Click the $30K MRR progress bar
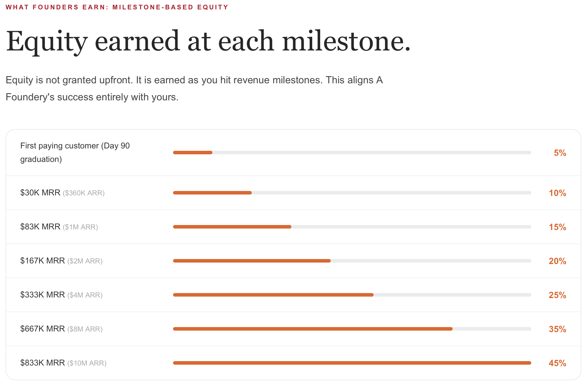 tap(352, 193)
